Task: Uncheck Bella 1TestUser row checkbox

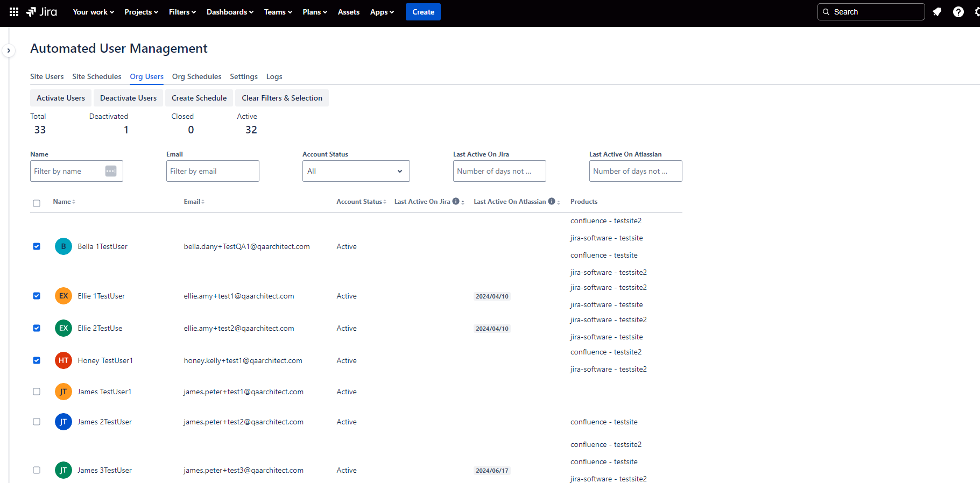Action: [x=37, y=246]
